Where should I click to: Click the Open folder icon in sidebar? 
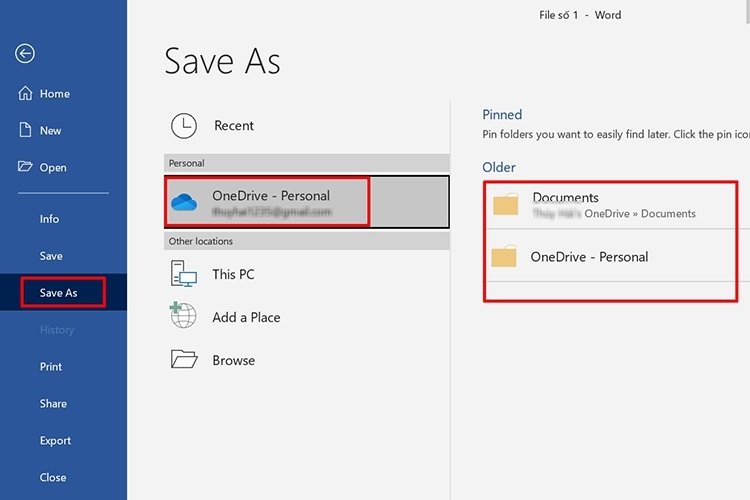(25, 167)
